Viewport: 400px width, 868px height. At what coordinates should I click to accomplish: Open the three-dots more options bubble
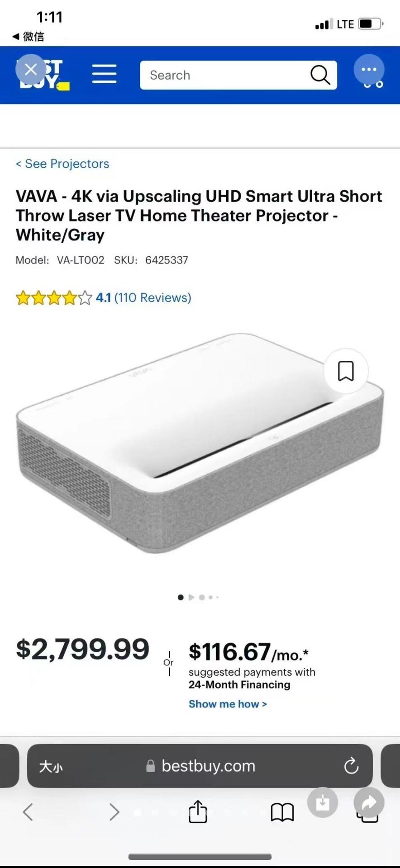(369, 70)
